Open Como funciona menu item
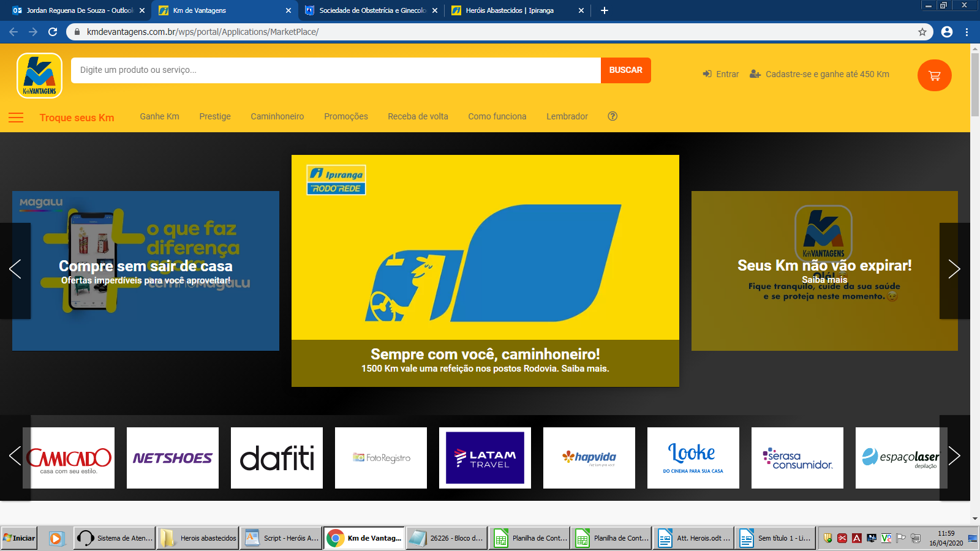 click(x=497, y=116)
